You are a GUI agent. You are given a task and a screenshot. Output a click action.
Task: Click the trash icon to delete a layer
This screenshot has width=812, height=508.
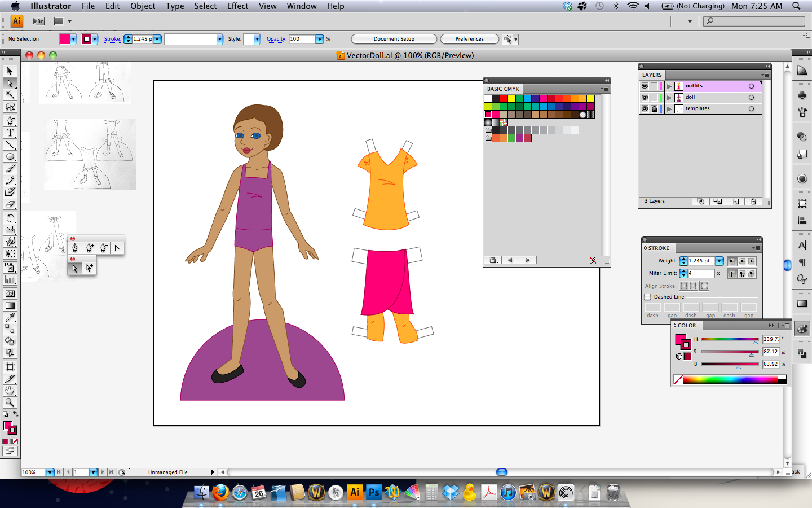point(753,201)
